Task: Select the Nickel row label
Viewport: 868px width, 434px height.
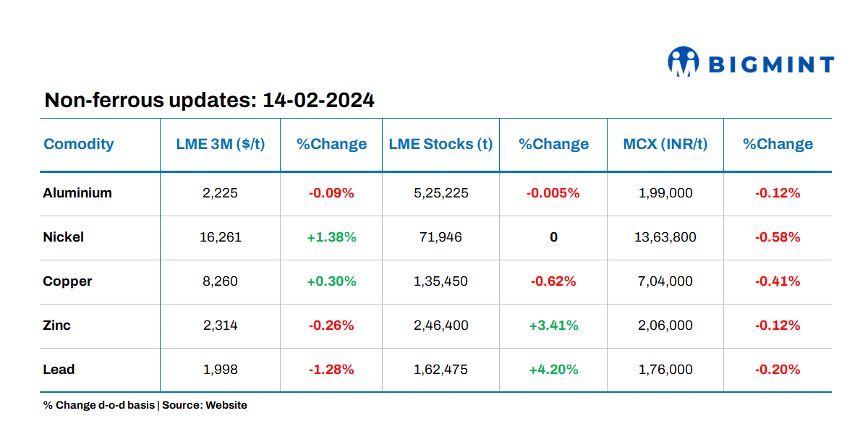Action: pyautogui.click(x=64, y=237)
